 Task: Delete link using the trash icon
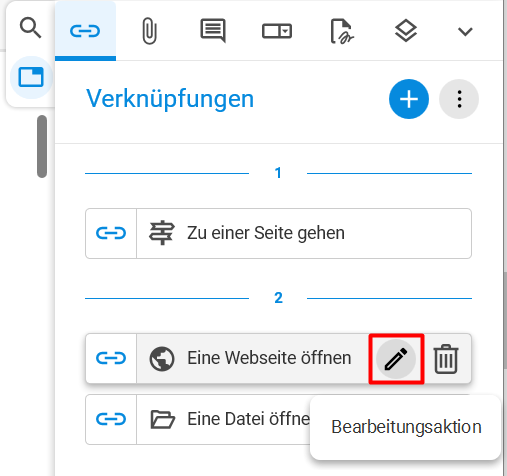click(446, 359)
